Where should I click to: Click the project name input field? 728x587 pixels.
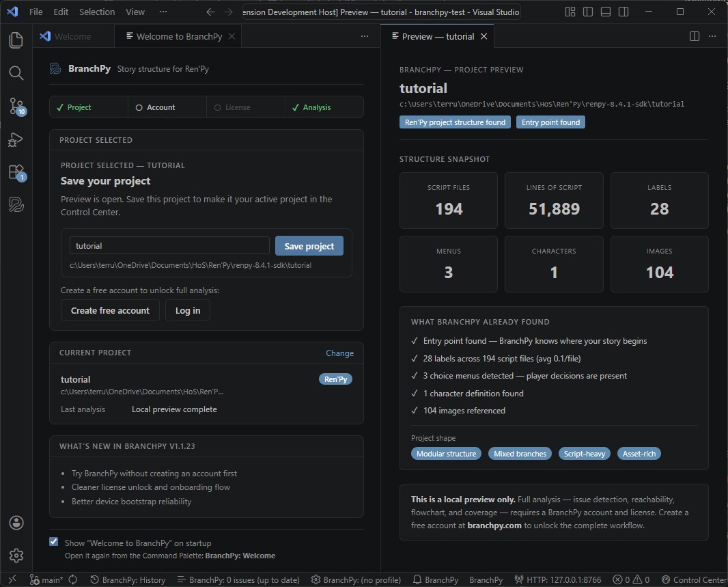click(x=169, y=246)
